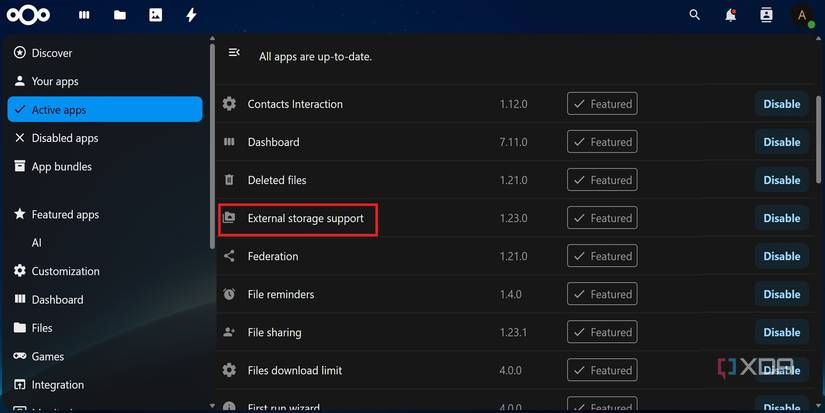Click the Featured badge for File sharing

[602, 332]
